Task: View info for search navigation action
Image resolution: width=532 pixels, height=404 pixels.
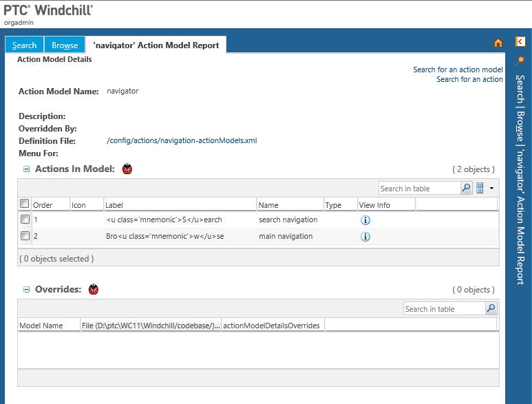Action: point(365,220)
